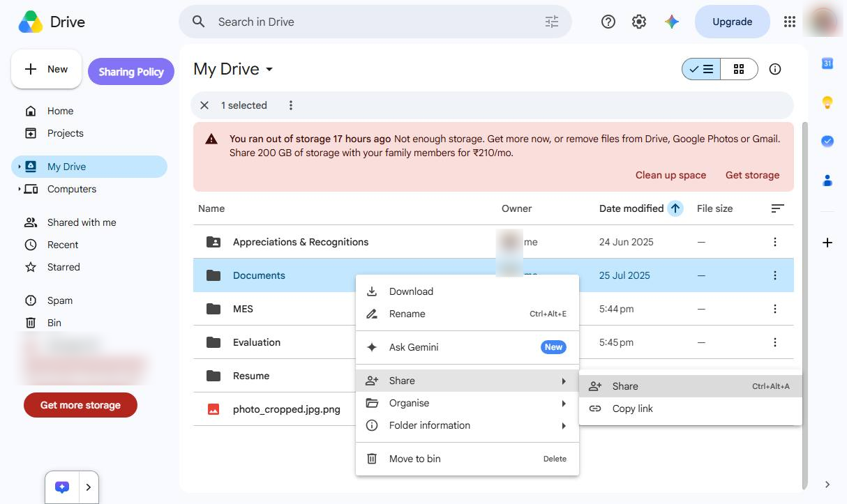The height and width of the screenshot is (504, 847).
Task: Switch to grid layout view
Action: (739, 69)
